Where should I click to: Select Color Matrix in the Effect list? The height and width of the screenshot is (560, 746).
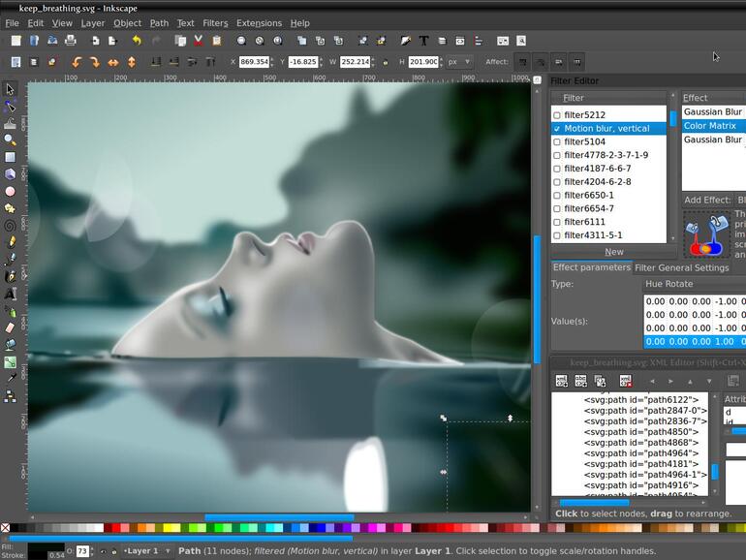pos(709,126)
